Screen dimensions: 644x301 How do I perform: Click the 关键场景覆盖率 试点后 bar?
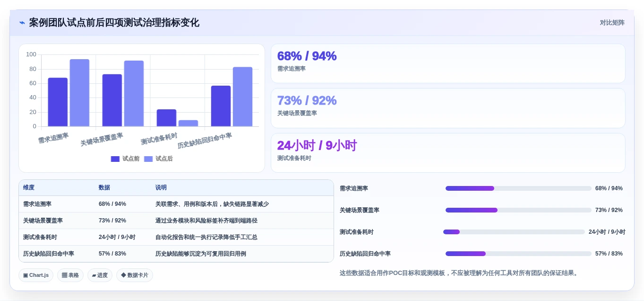click(134, 93)
